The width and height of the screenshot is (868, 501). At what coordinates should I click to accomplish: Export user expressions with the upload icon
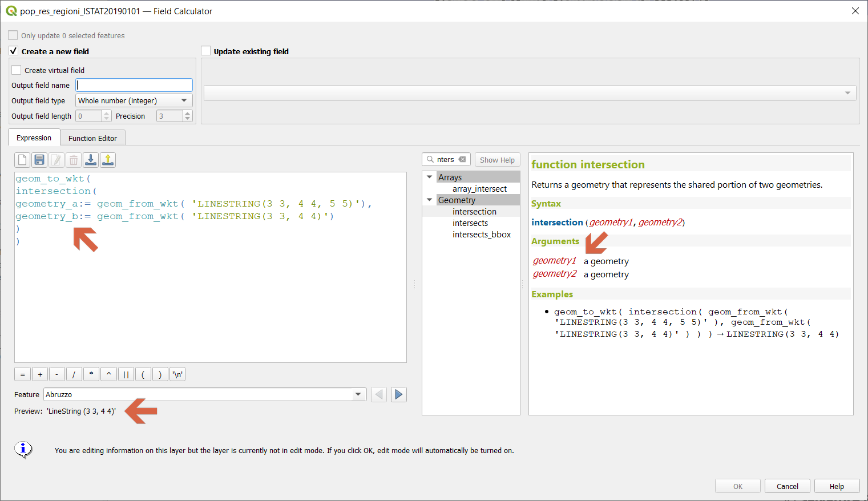[x=107, y=160]
